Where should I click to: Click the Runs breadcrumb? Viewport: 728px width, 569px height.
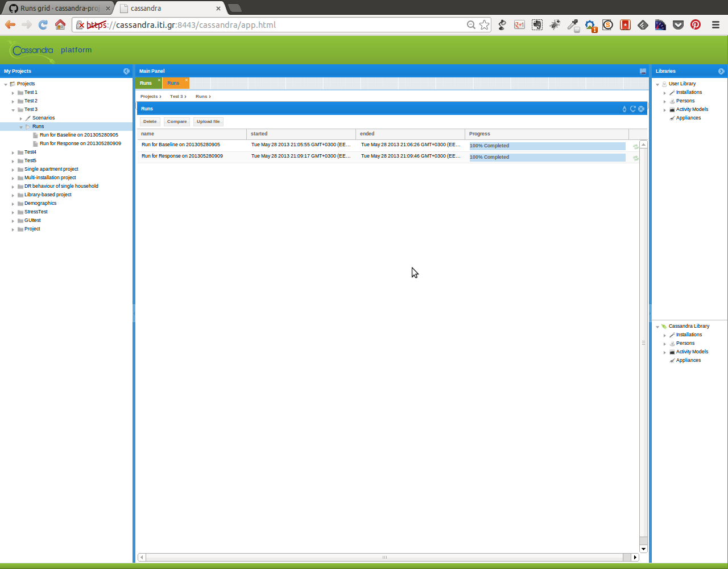click(x=201, y=97)
